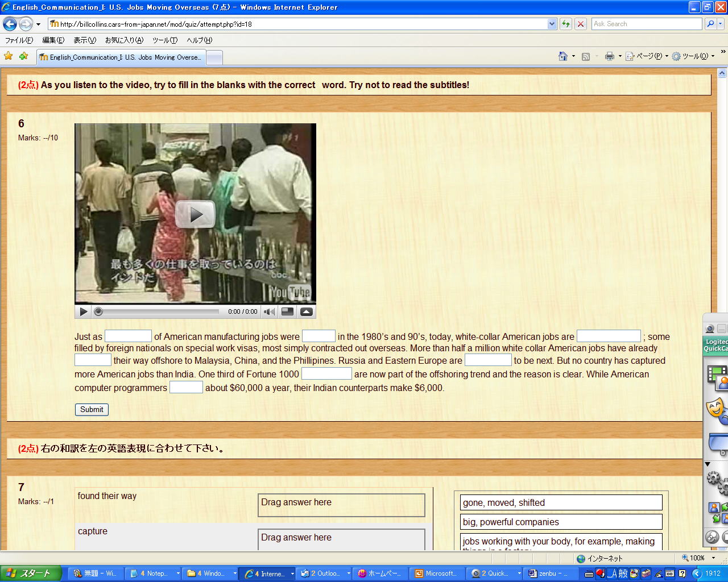Click the first blank after 'Just as'
The image size is (728, 582).
pyautogui.click(x=128, y=336)
